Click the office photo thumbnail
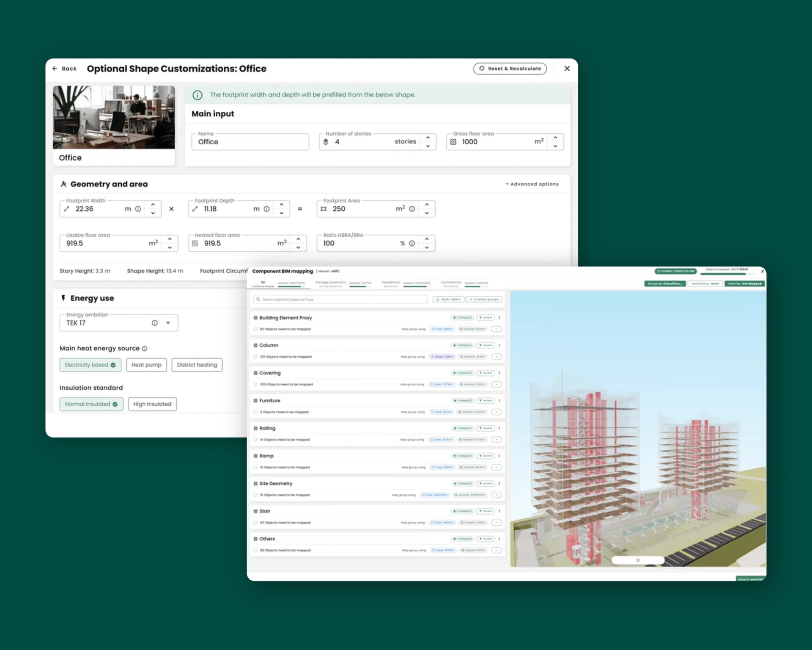812x650 pixels. click(x=114, y=117)
